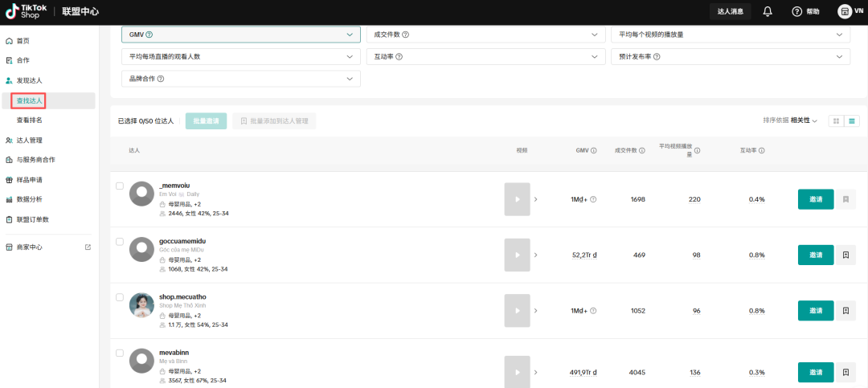Click goccuamemidu GMV value 52,2Tr đ
The height and width of the screenshot is (388, 868).
584,255
